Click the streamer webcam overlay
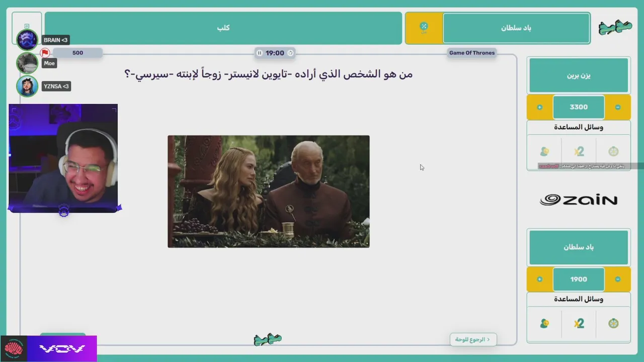 pyautogui.click(x=63, y=158)
